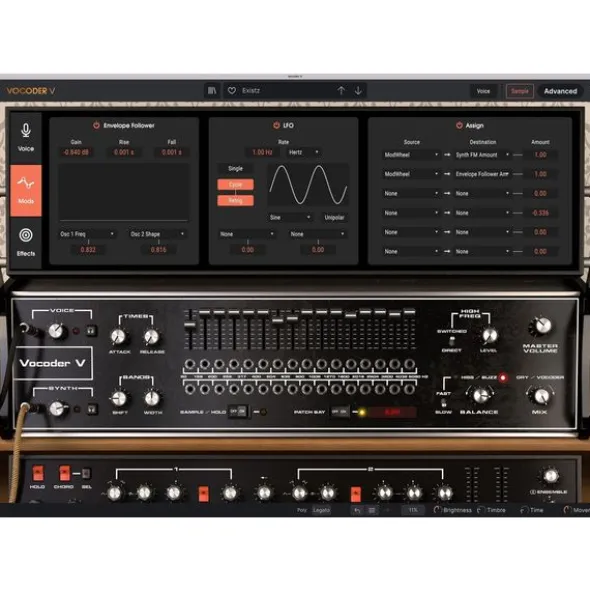
Task: Go to next preset with down arrow
Action: 358,91
